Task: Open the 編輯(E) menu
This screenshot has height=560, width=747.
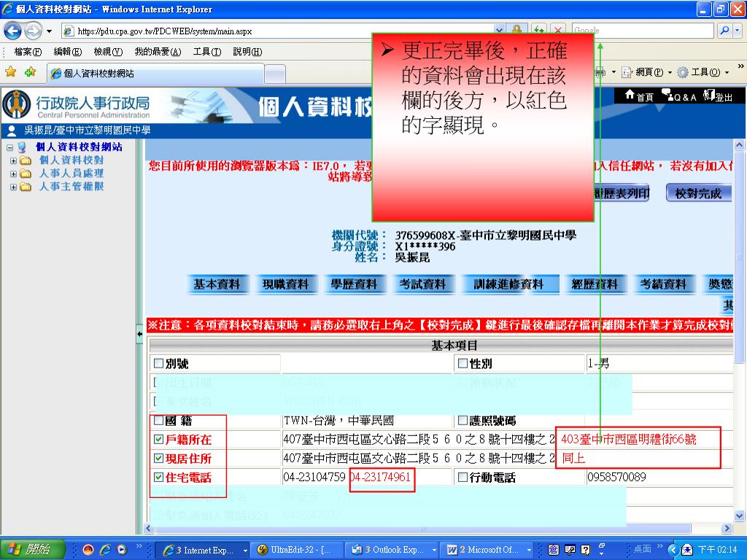Action: pyautogui.click(x=68, y=52)
